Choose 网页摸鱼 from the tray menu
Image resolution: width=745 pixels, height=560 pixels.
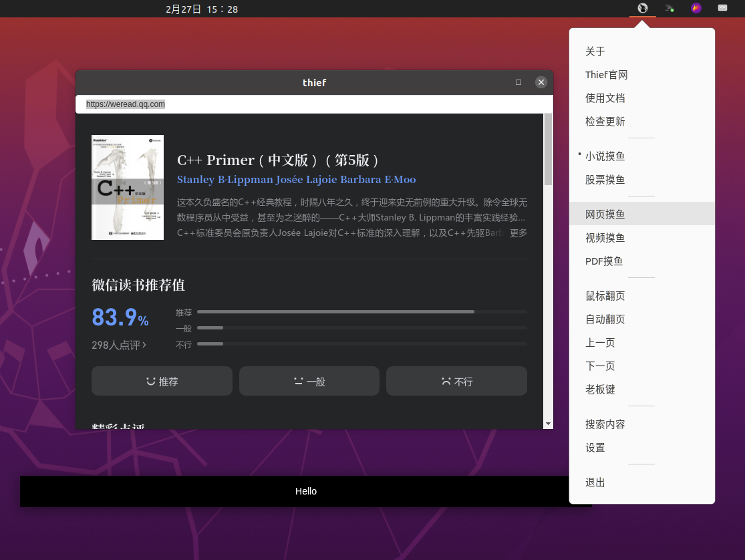605,215
